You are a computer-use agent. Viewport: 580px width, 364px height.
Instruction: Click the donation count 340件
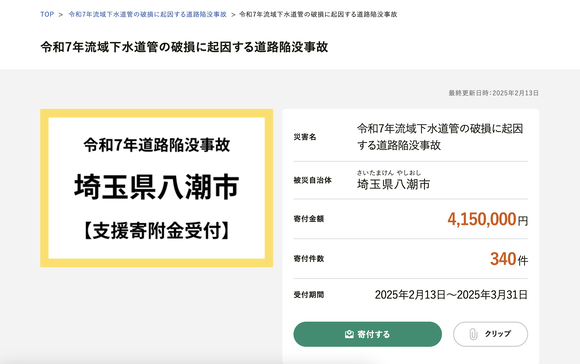click(x=509, y=259)
